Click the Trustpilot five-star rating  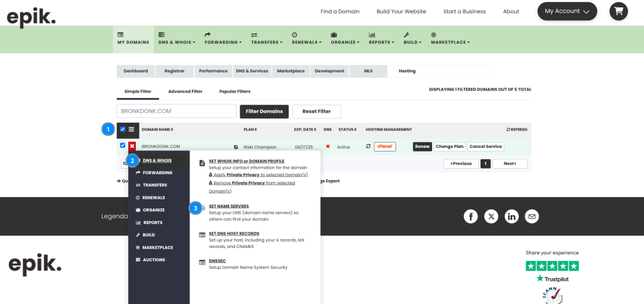click(552, 266)
